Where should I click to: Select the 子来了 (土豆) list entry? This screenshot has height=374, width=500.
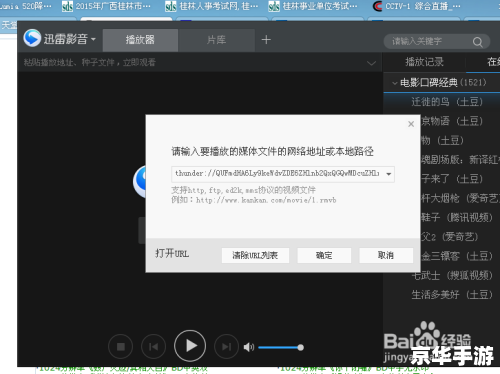click(x=452, y=179)
